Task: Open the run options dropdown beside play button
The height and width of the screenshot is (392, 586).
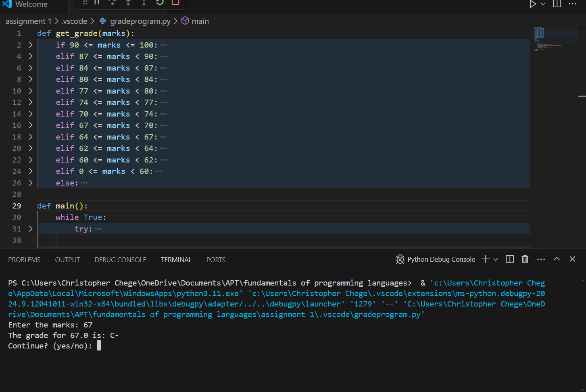Action: coord(543,4)
